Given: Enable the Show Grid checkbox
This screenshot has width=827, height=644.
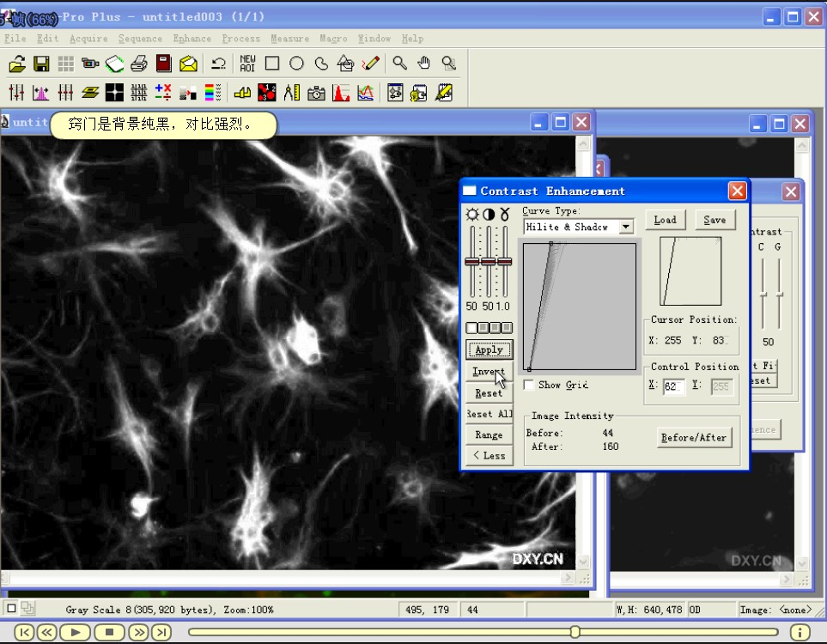Looking at the screenshot, I should [529, 385].
